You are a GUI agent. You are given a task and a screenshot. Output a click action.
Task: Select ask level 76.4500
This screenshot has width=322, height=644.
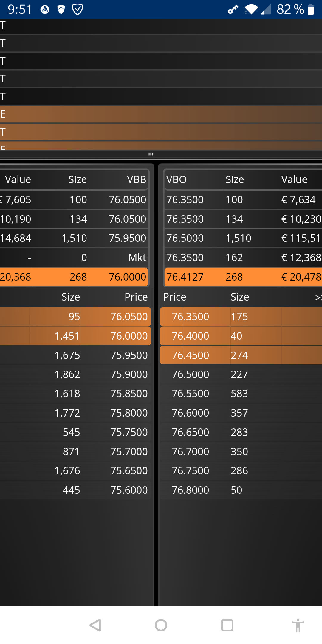[x=241, y=355]
